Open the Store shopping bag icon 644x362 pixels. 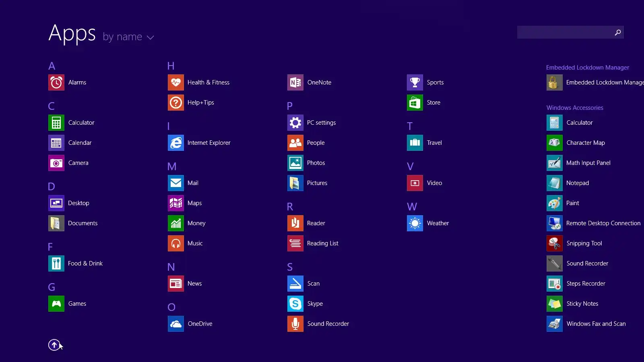pyautogui.click(x=415, y=103)
